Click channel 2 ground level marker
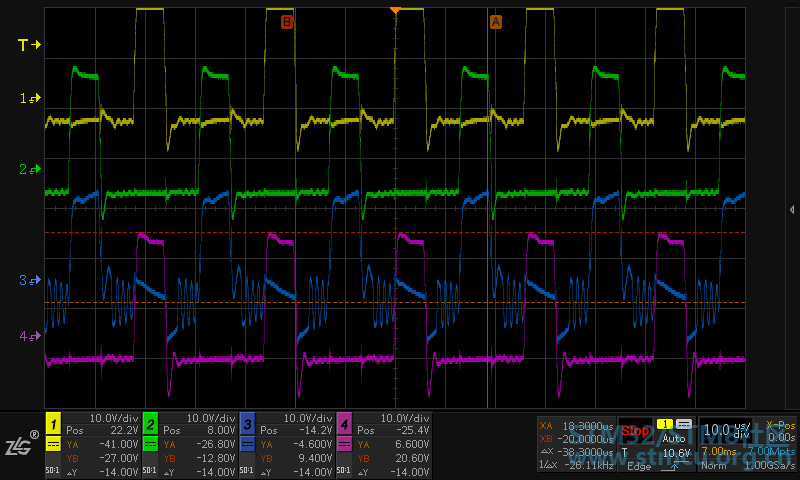The width and height of the screenshot is (800, 480). click(30, 169)
